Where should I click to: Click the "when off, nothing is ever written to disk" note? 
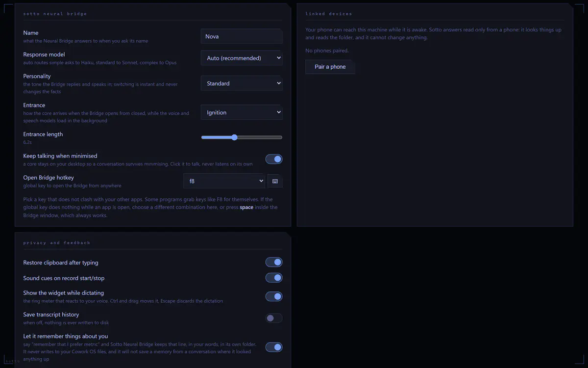[66, 323]
